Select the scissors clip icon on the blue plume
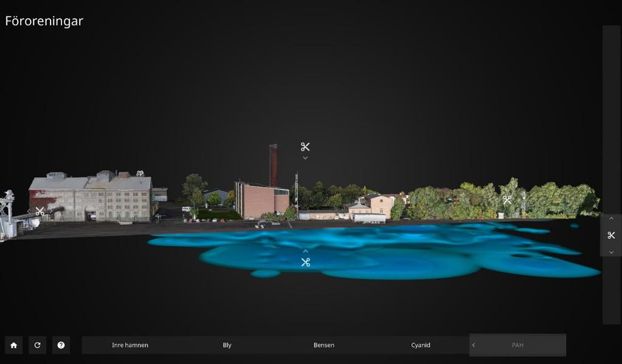The height and width of the screenshot is (364, 622). [305, 262]
